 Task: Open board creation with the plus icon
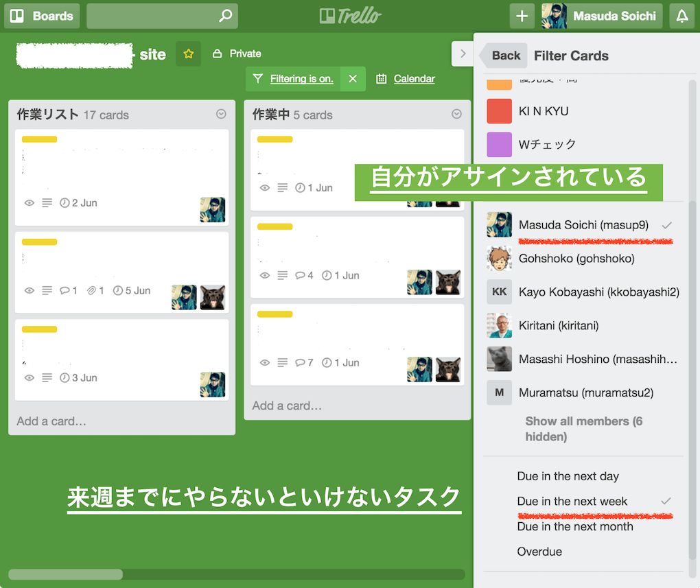tap(521, 15)
